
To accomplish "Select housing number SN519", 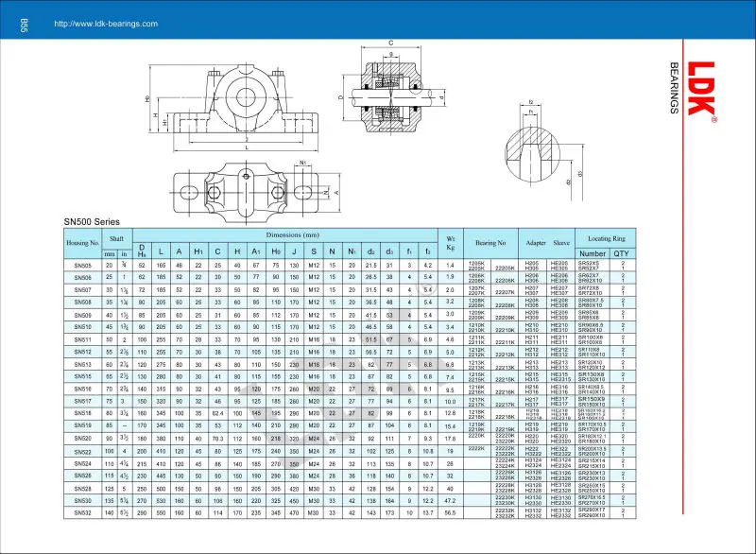I will tap(82, 425).
